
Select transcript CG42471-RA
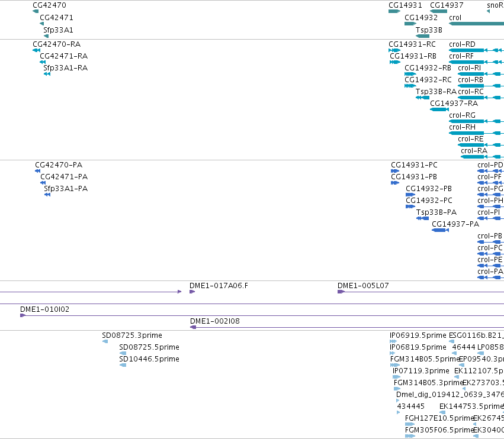tap(63, 56)
